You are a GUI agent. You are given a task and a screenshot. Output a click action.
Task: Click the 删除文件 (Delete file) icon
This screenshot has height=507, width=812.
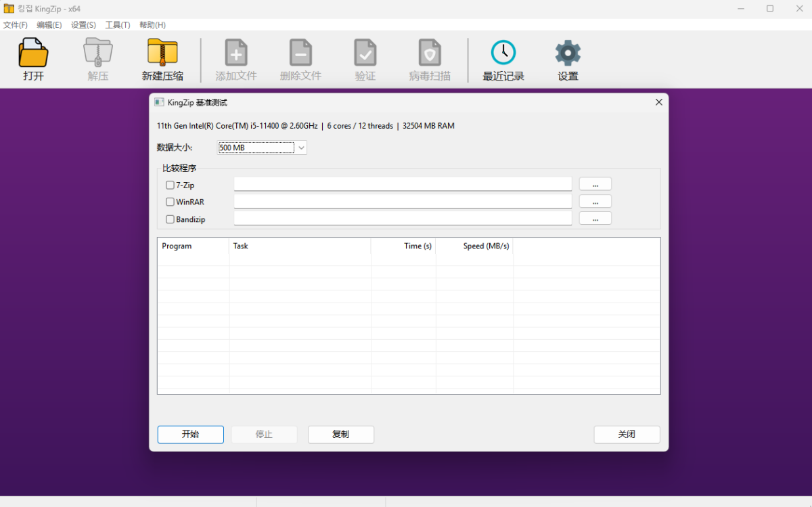300,53
